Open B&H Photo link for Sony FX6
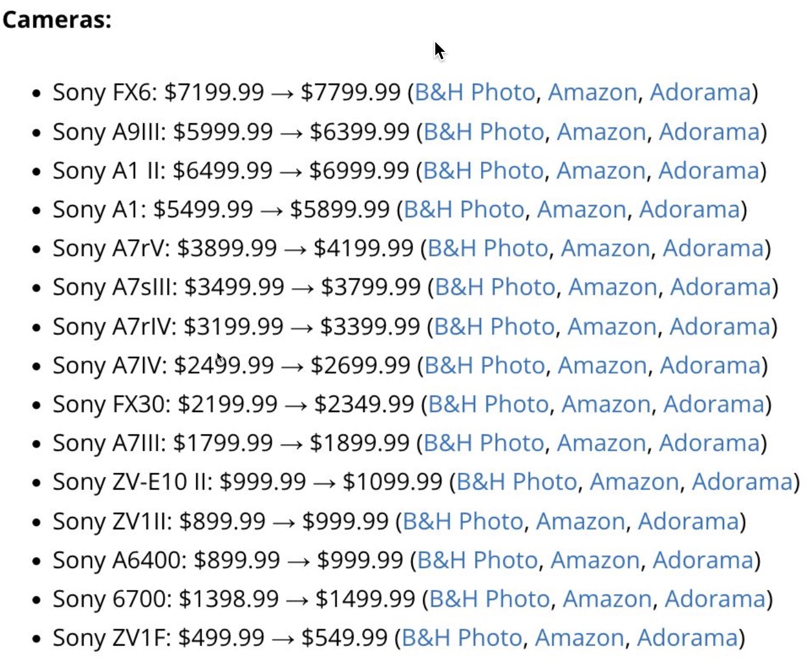Image resolution: width=812 pixels, height=664 pixels. point(475,92)
